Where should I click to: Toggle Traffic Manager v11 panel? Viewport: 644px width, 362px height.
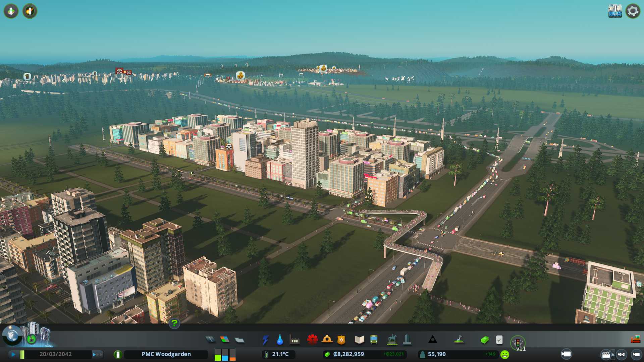click(518, 343)
